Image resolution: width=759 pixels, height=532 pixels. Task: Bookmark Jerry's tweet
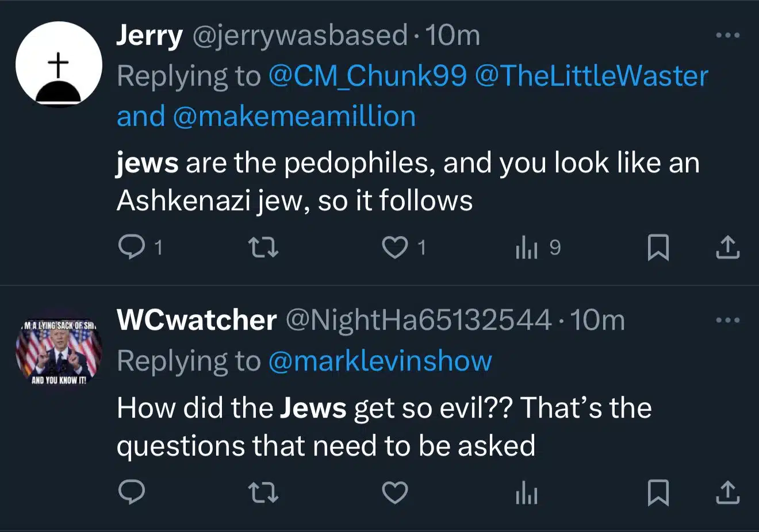click(658, 248)
